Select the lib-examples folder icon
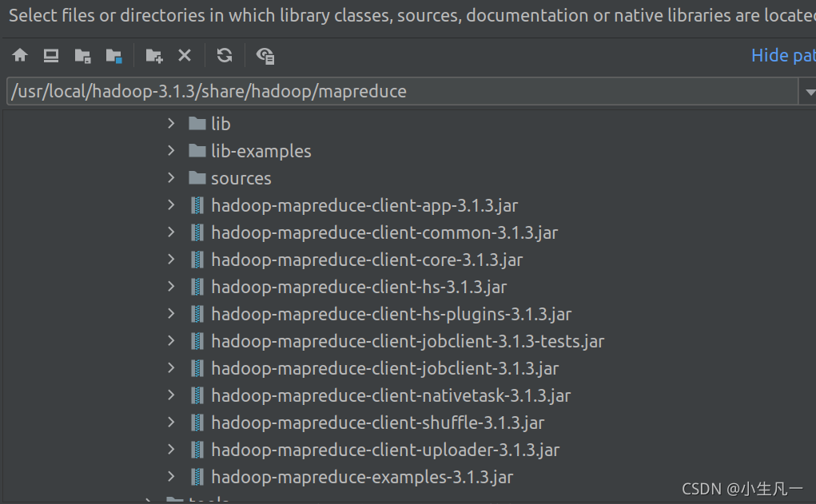Image resolution: width=816 pixels, height=504 pixels. 197,151
